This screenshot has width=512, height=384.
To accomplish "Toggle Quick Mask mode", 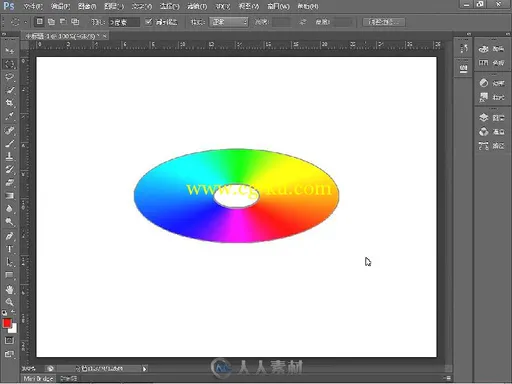I will (x=9, y=340).
